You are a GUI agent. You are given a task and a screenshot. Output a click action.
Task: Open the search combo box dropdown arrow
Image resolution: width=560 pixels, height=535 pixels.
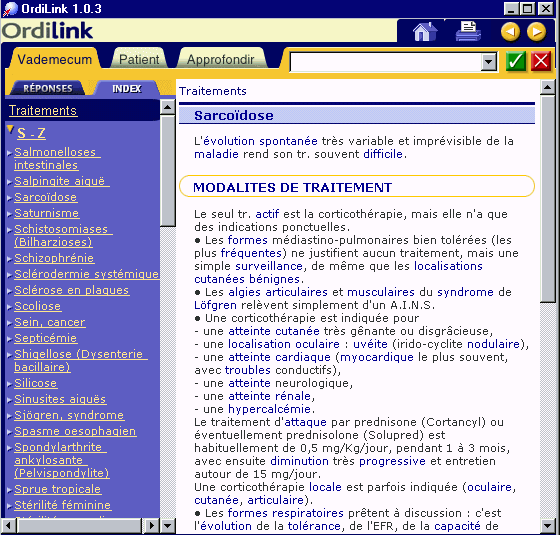point(488,62)
